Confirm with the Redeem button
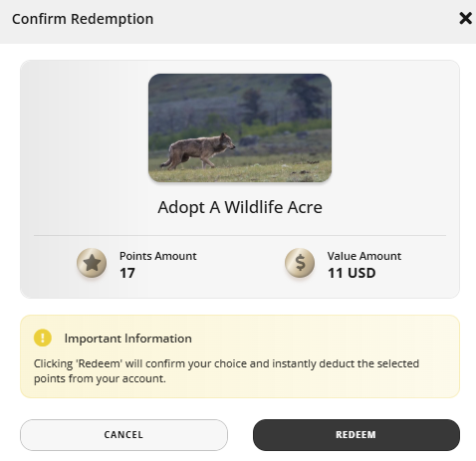This screenshot has width=476, height=461. (x=357, y=435)
